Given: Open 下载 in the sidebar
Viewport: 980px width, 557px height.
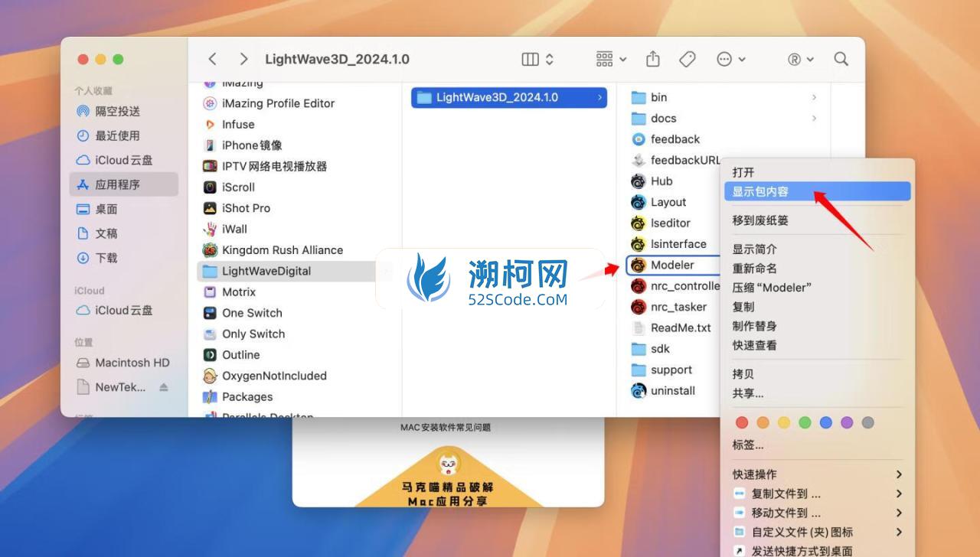Looking at the screenshot, I should pyautogui.click(x=124, y=258).
